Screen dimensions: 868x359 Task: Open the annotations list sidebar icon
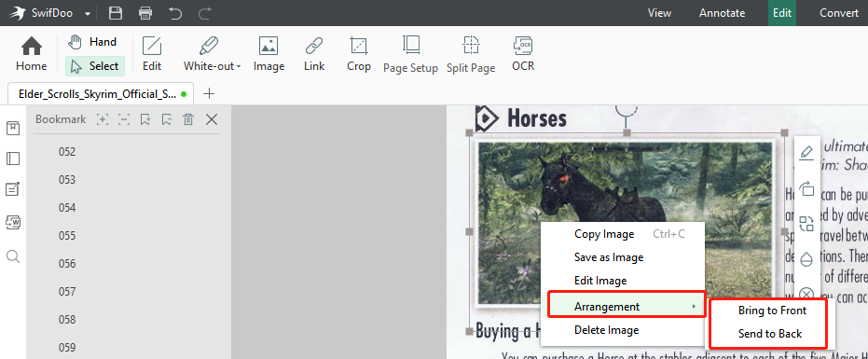(x=13, y=189)
